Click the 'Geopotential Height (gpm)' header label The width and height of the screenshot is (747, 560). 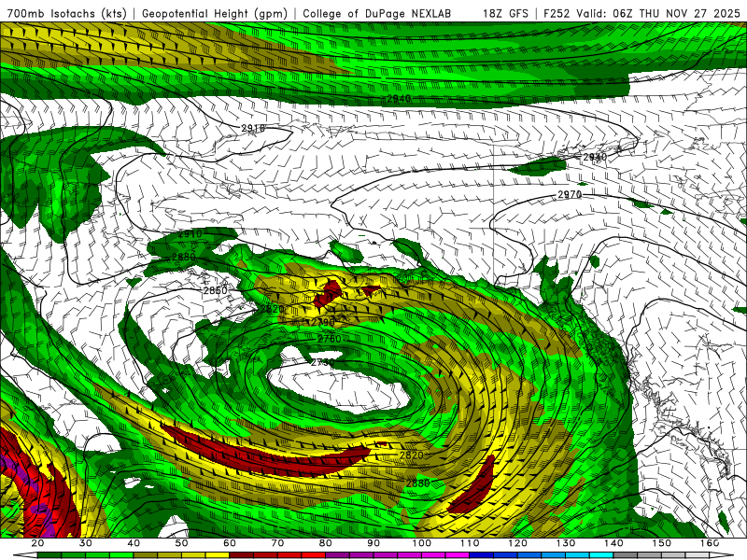[x=215, y=13]
